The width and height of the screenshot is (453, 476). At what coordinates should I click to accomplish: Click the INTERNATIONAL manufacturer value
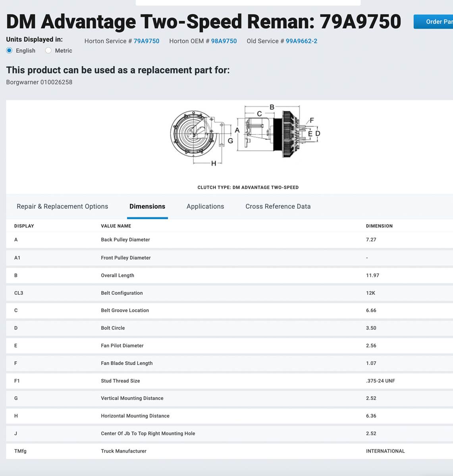click(x=386, y=451)
